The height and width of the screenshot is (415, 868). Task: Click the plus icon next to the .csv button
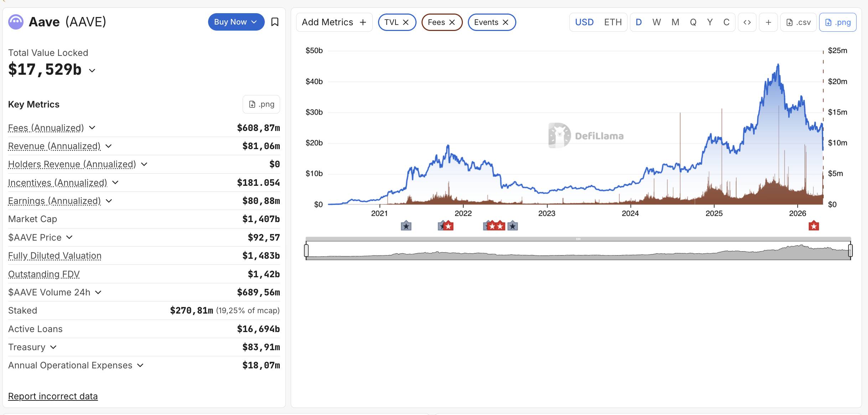(x=768, y=22)
